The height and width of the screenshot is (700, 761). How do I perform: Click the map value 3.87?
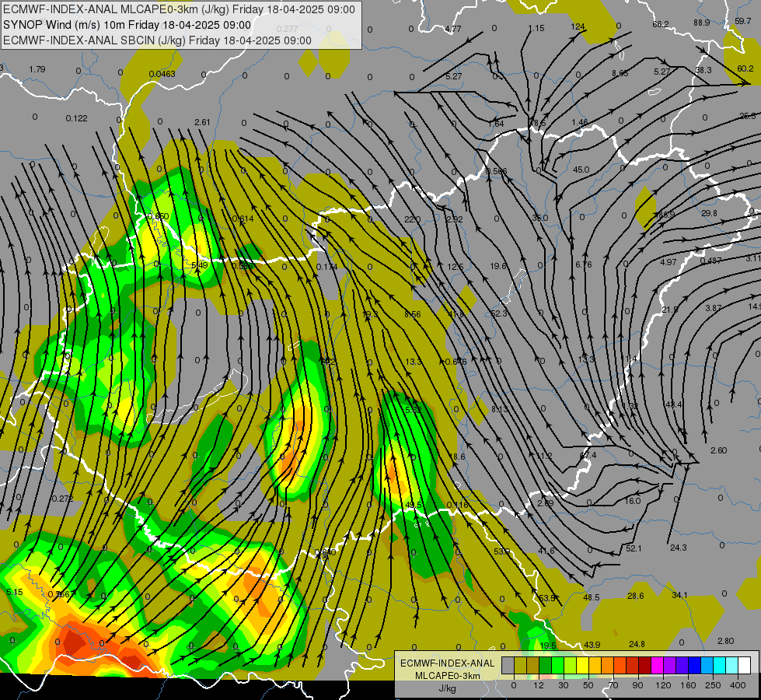[x=714, y=307]
